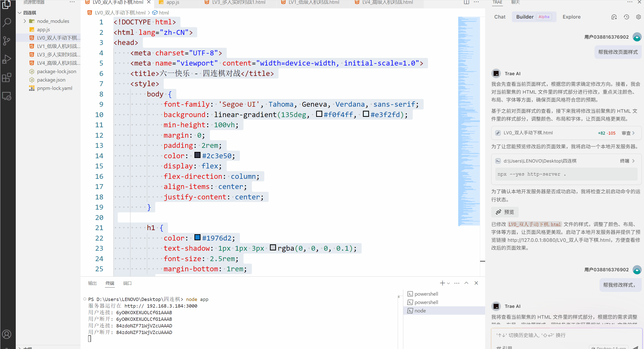Screen dimensions: 644x349
Task: Open the Extensions view
Action: (x=7, y=78)
